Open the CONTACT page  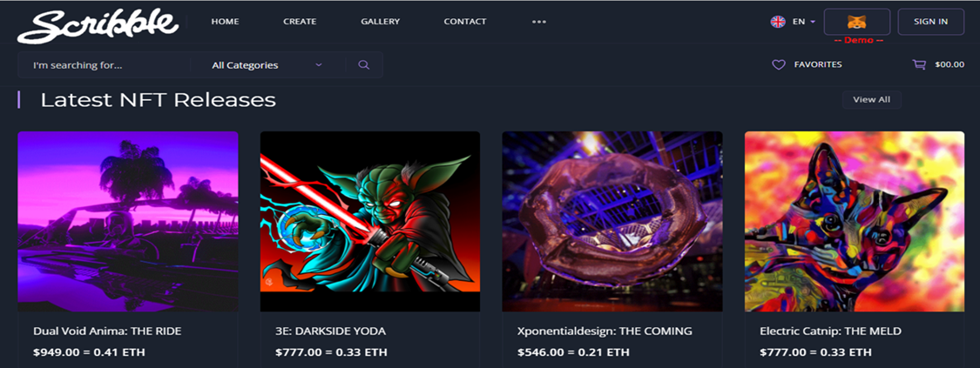(465, 21)
